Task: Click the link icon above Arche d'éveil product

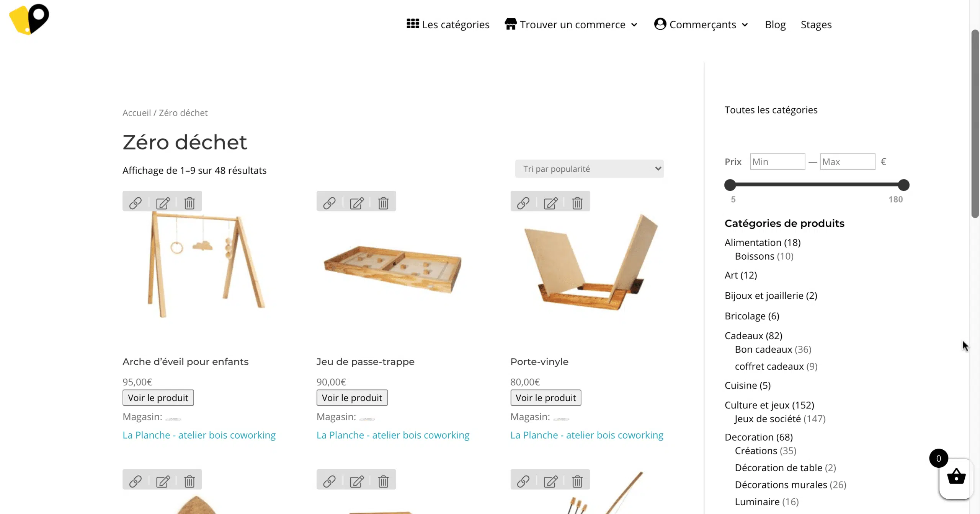Action: [136, 203]
